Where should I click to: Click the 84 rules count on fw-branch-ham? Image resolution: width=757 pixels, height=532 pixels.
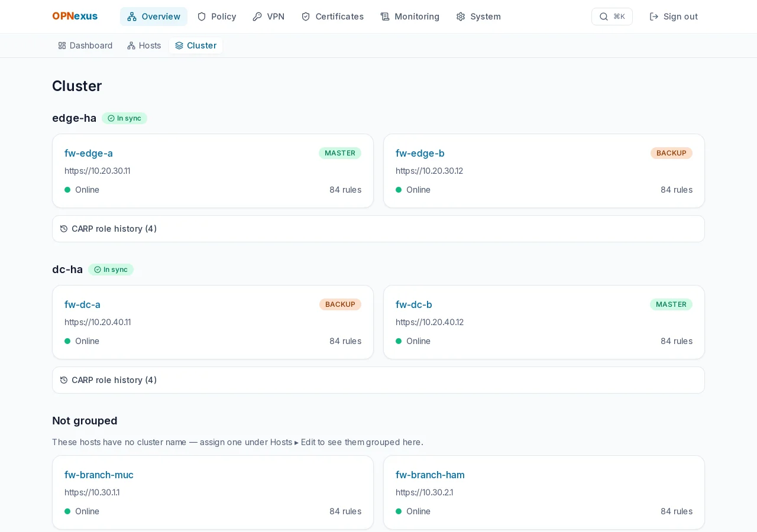point(677,511)
